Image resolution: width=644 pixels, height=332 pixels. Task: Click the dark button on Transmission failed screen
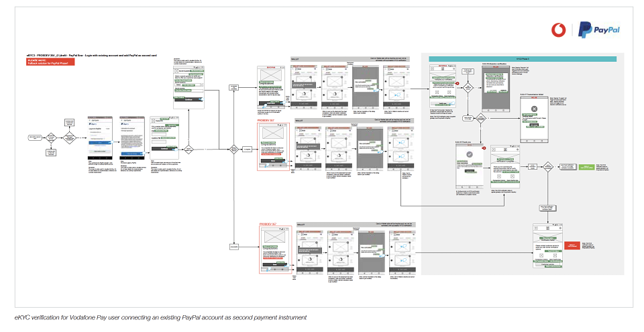pyautogui.click(x=535, y=125)
